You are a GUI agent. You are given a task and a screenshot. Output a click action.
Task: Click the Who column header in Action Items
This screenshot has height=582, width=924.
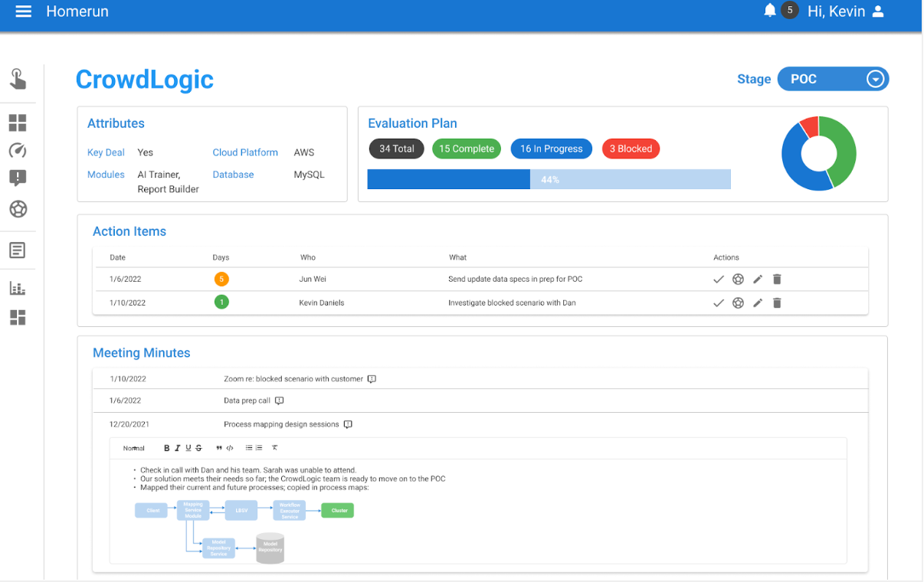pos(307,257)
